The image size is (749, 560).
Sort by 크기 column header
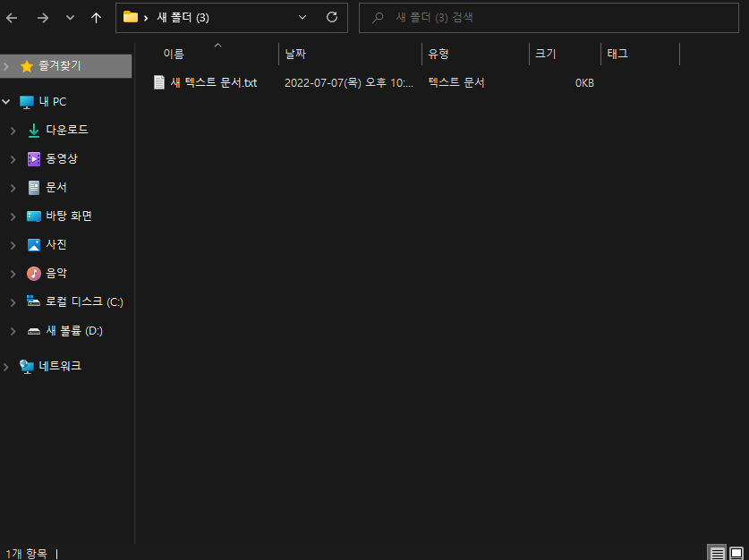(545, 54)
